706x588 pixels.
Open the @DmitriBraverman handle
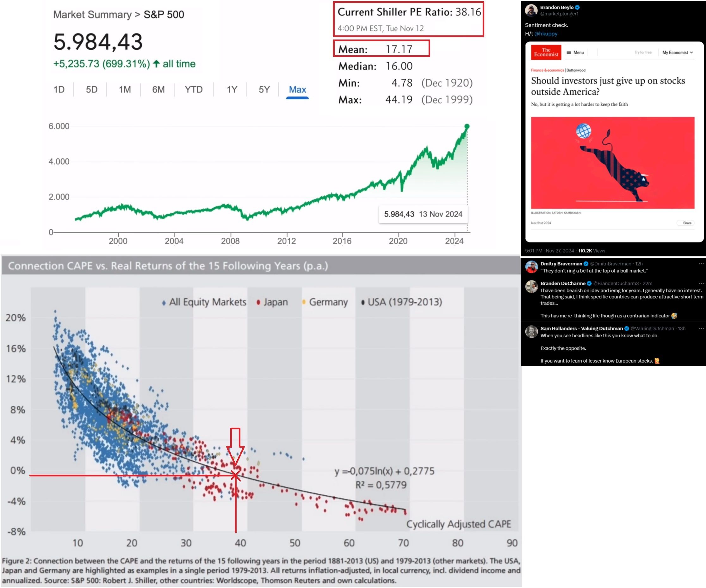[610, 264]
